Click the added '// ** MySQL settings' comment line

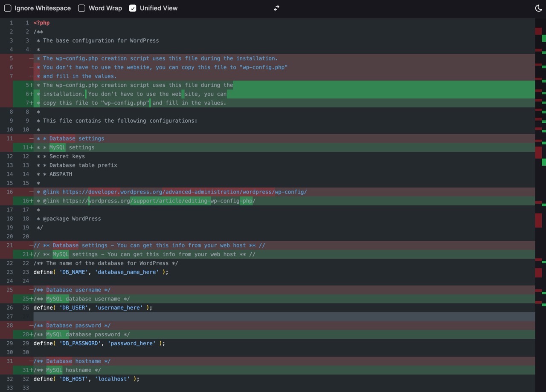tap(267, 254)
